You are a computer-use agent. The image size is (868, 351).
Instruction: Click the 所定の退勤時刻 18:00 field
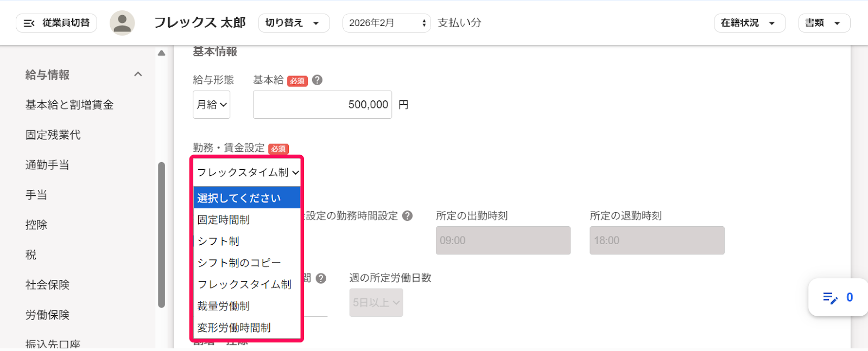pyautogui.click(x=657, y=240)
